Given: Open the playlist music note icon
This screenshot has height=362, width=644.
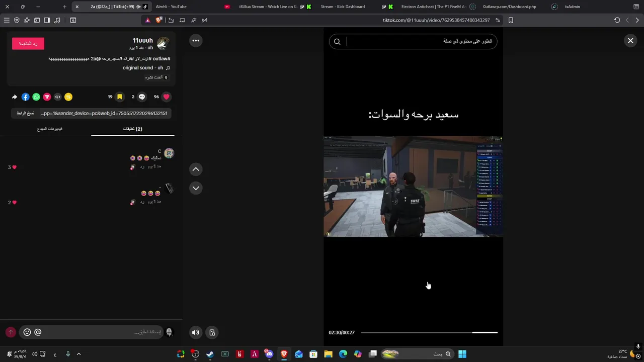Looking at the screenshot, I should pyautogui.click(x=57, y=20).
